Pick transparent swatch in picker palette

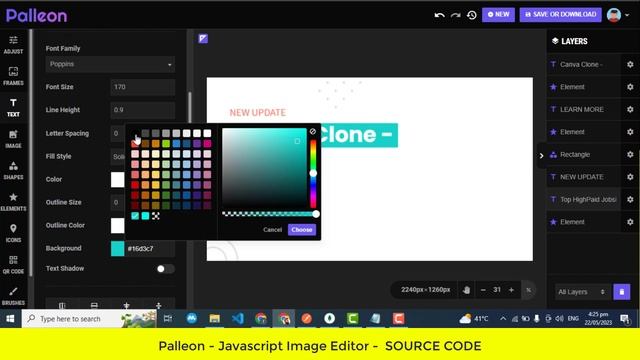pyautogui.click(x=156, y=216)
